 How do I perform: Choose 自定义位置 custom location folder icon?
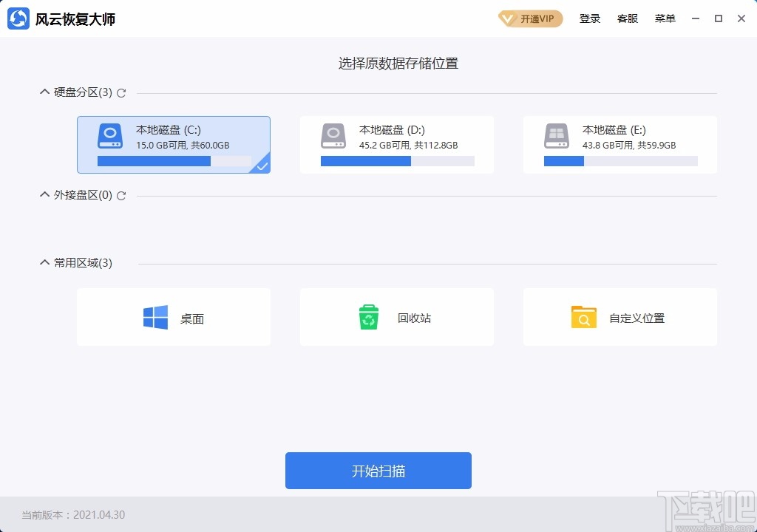click(x=583, y=317)
